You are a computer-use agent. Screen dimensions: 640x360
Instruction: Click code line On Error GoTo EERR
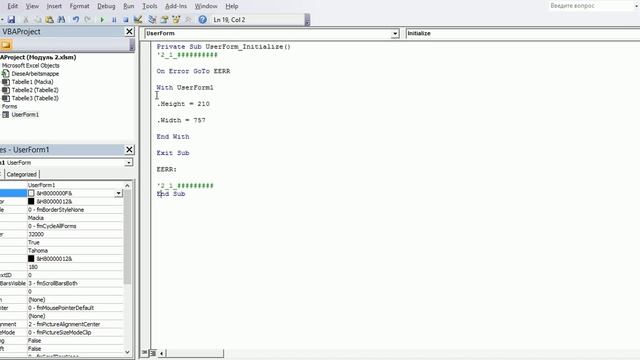point(193,71)
